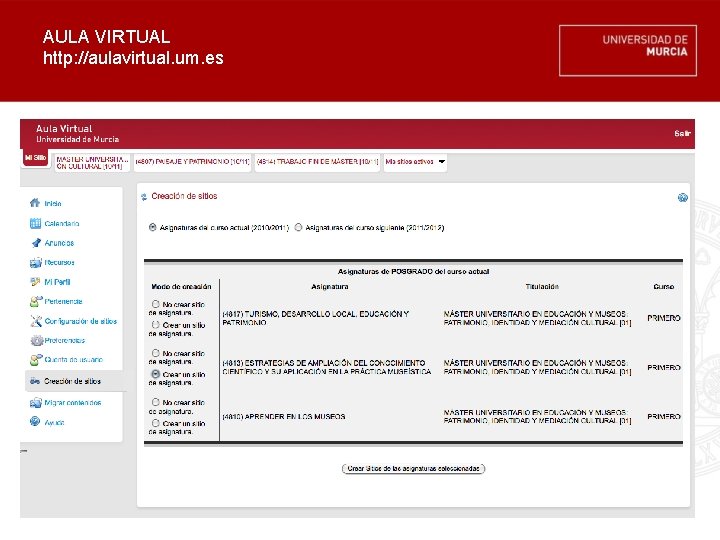The height and width of the screenshot is (540, 720).
Task: Click the http://aulavirtual.um.es address text
Action: (x=133, y=58)
